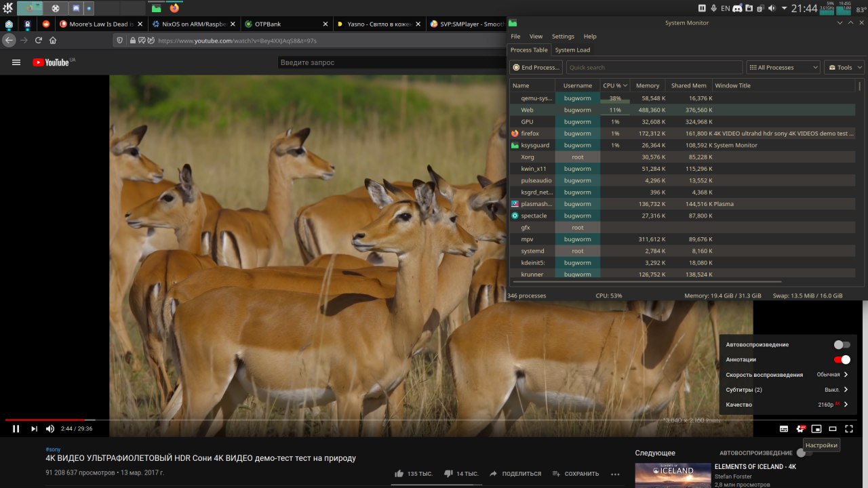The height and width of the screenshot is (488, 868).
Task: Open Tools dropdown in System Monitor
Action: coord(844,68)
